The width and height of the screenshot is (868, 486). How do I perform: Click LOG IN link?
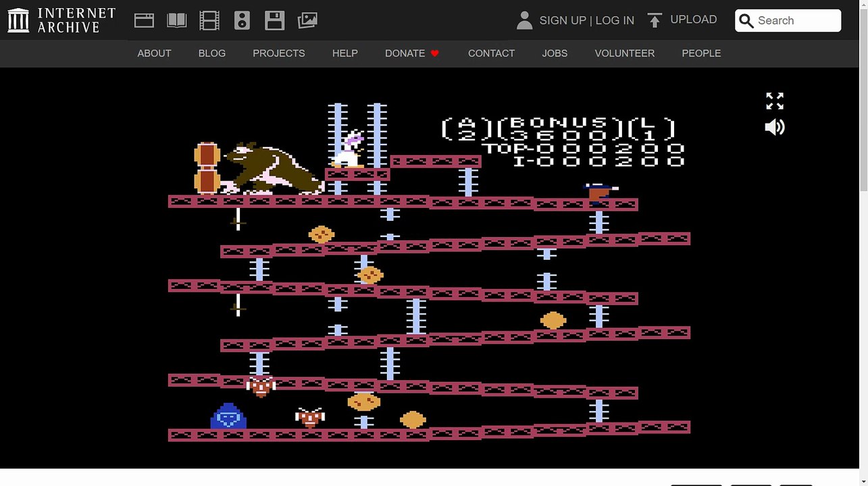pos(615,20)
